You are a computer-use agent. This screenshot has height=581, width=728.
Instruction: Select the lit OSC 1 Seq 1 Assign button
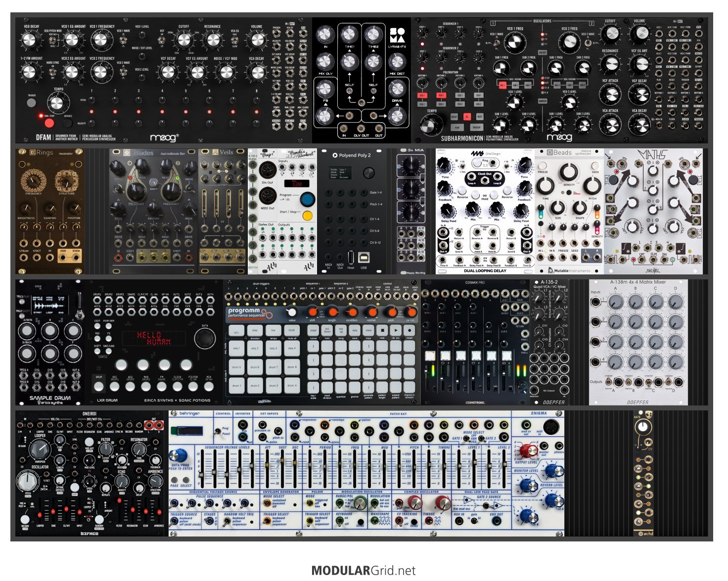coord(503,85)
